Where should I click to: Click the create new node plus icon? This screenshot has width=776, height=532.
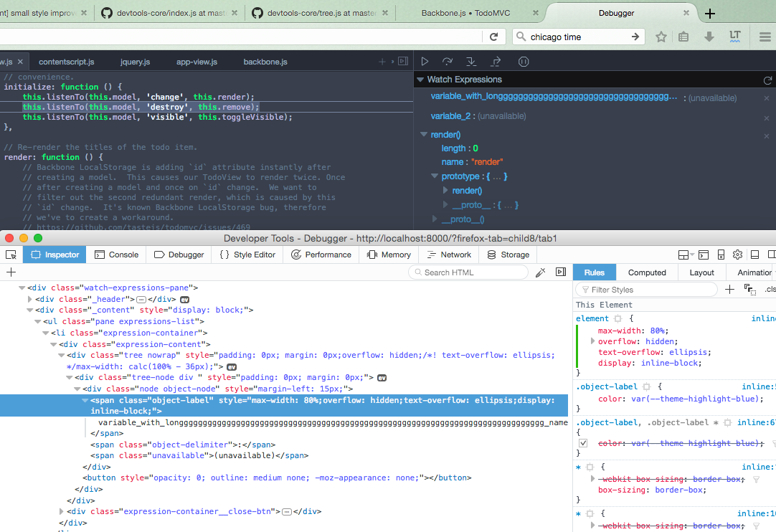coord(11,272)
